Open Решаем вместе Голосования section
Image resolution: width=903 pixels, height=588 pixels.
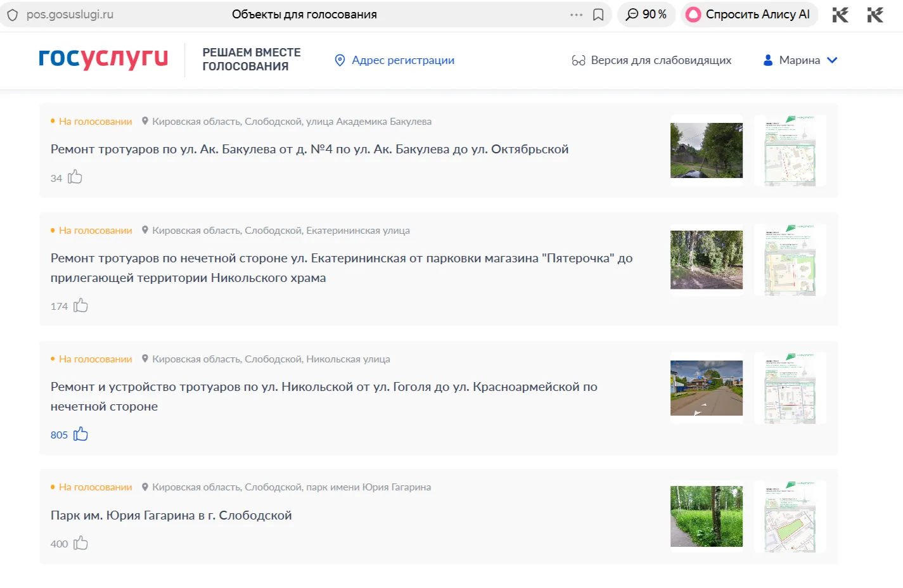252,60
